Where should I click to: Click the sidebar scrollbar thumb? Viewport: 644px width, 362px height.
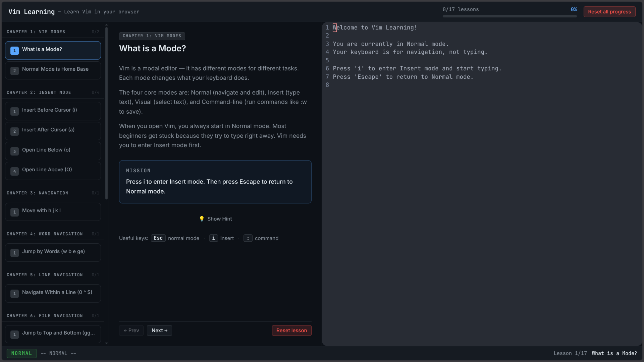click(x=106, y=113)
